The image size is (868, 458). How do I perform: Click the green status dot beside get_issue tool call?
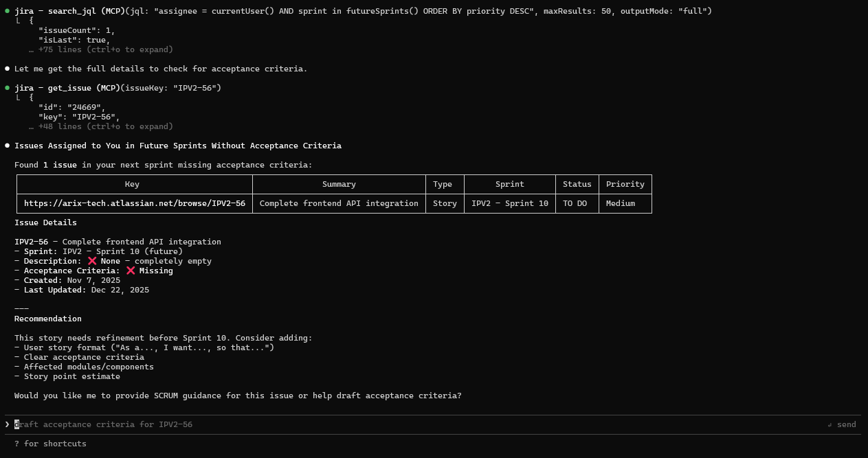click(x=7, y=87)
